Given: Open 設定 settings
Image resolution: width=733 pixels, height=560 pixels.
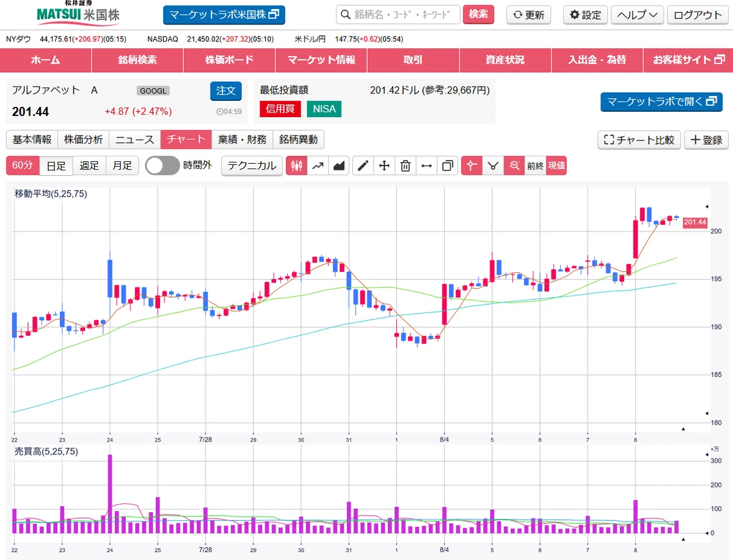Looking at the screenshot, I should tap(585, 15).
